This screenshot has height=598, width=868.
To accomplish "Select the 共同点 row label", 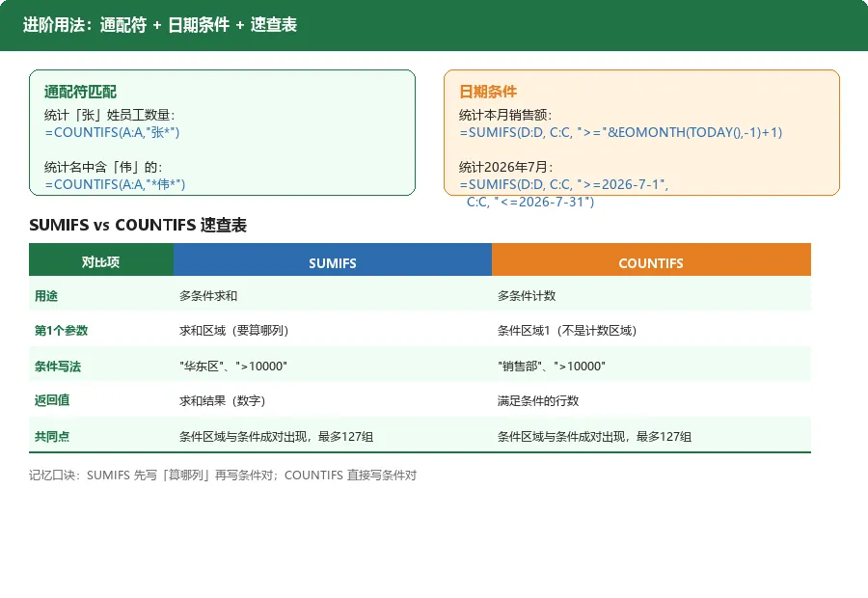I will click(52, 436).
